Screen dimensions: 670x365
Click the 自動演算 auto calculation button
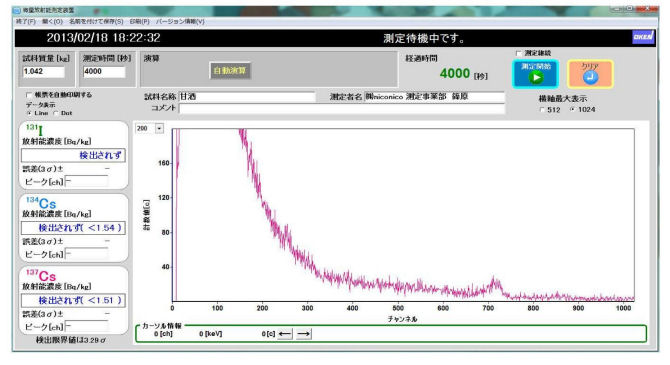click(x=230, y=71)
